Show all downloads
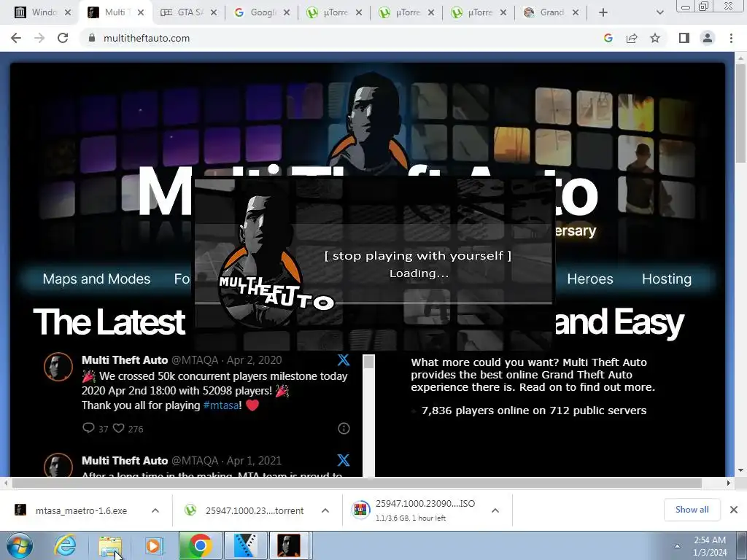 coord(692,510)
